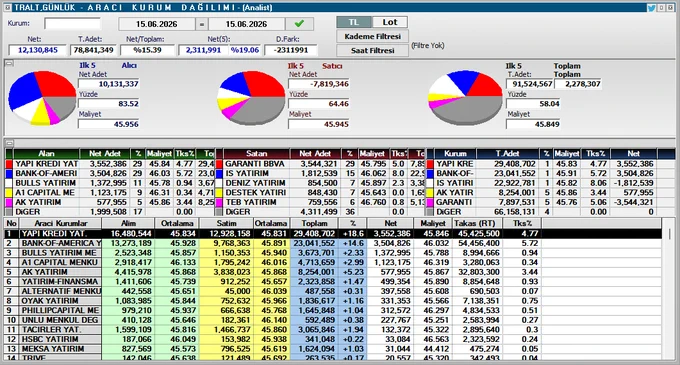Image resolution: width=680 pixels, height=365 pixels.
Task: Click the Net value 12,130,845
Action: coord(37,50)
